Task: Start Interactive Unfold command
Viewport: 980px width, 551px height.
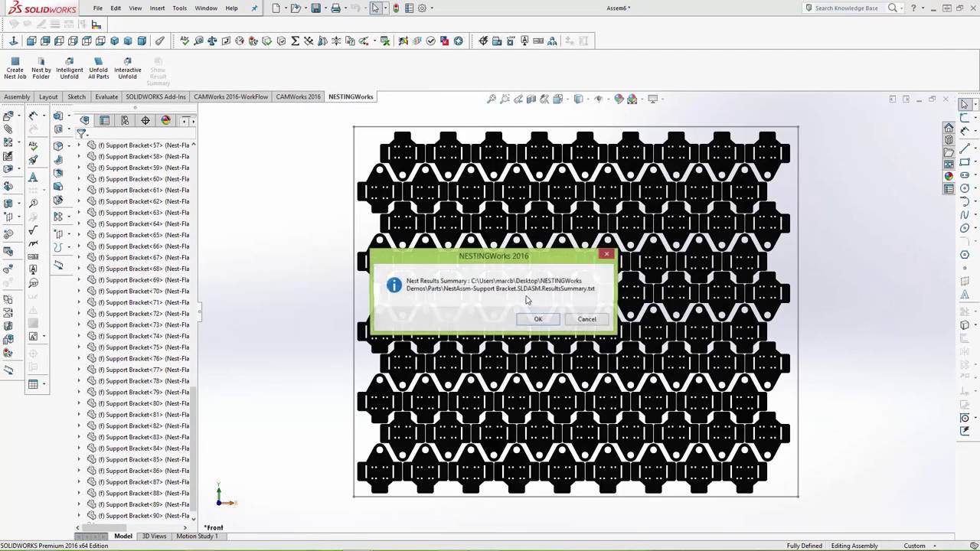Action: (127, 68)
